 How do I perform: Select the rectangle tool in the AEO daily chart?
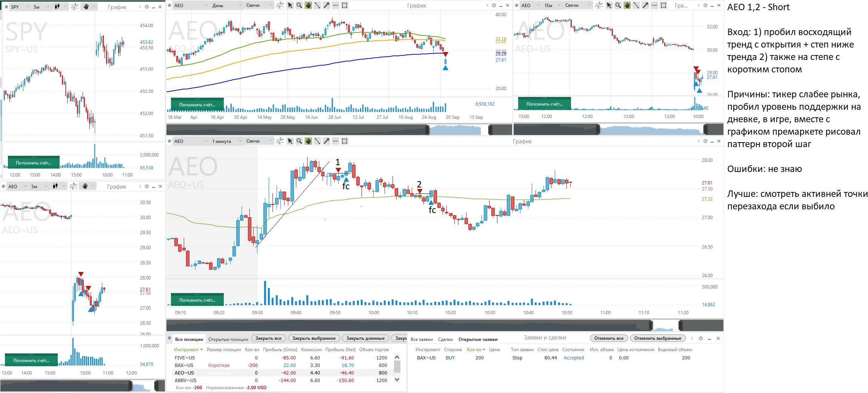pyautogui.click(x=345, y=5)
